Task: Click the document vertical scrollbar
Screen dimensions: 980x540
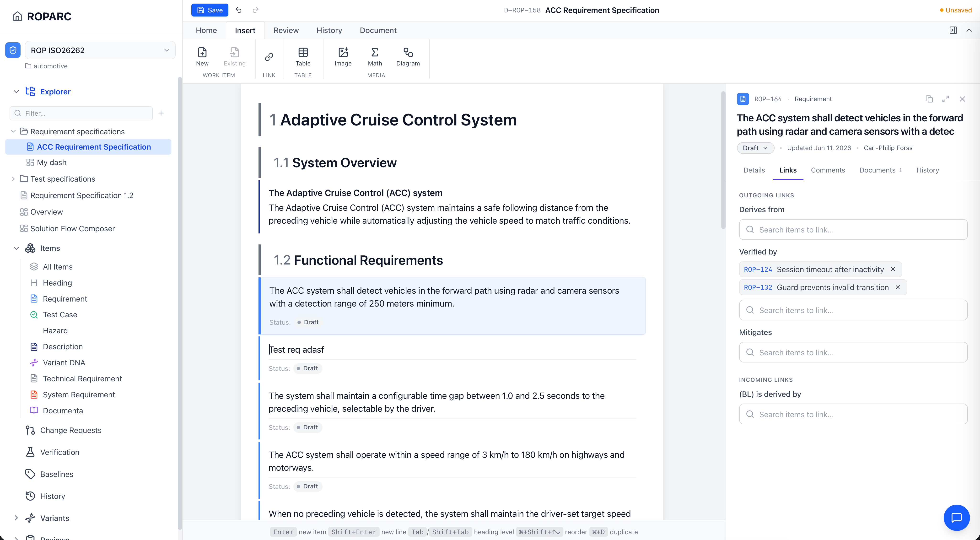Action: [723, 160]
